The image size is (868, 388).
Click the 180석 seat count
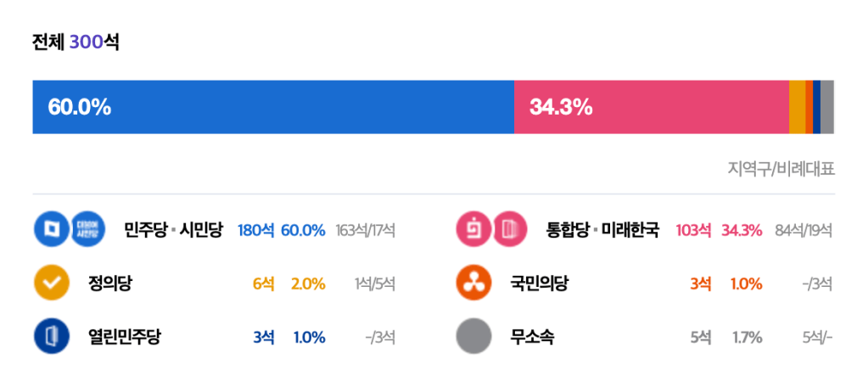click(x=255, y=230)
